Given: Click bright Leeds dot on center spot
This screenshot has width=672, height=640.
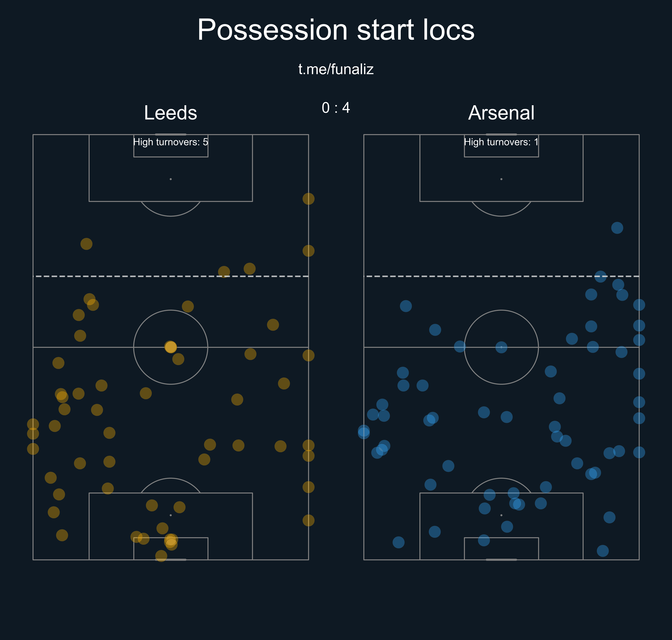Looking at the screenshot, I should pyautogui.click(x=170, y=347).
